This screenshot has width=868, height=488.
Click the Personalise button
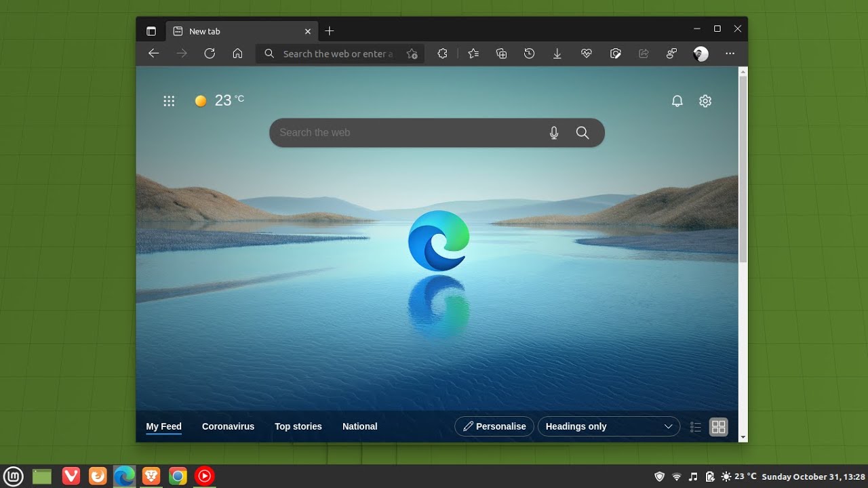[x=494, y=426]
